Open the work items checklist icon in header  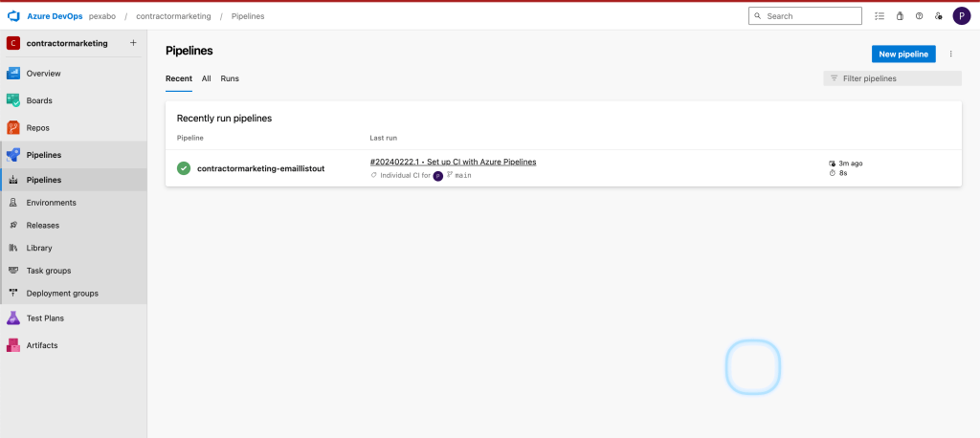880,16
